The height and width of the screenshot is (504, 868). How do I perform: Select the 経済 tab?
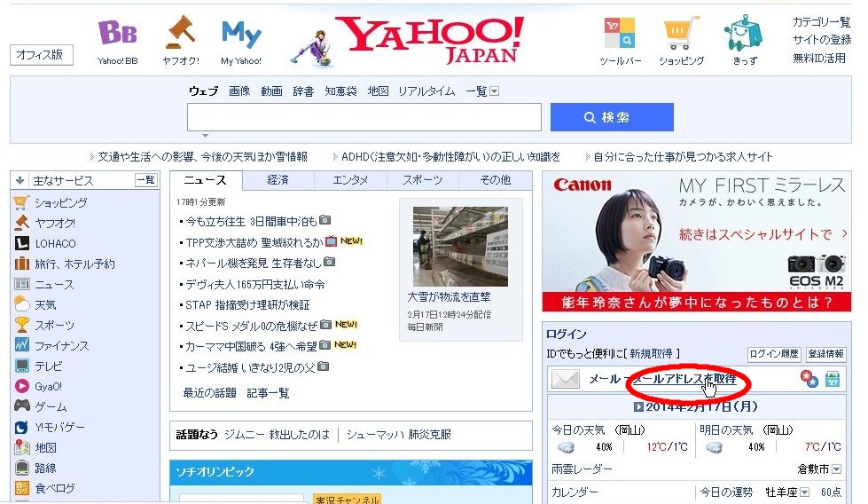[278, 180]
